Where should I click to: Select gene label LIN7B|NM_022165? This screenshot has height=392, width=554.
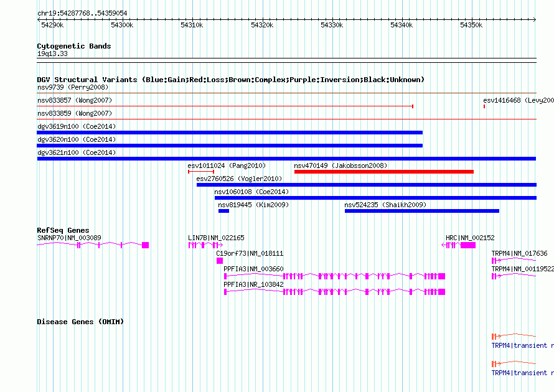tap(216, 238)
